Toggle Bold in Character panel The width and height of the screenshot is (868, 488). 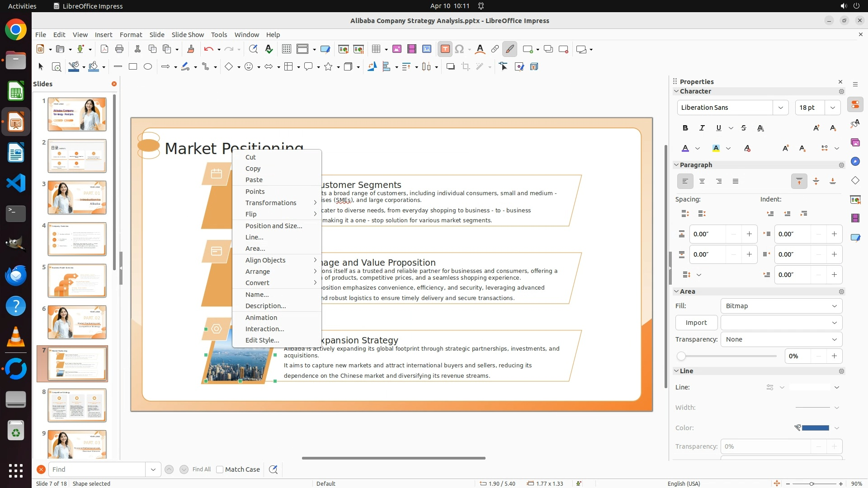685,128
